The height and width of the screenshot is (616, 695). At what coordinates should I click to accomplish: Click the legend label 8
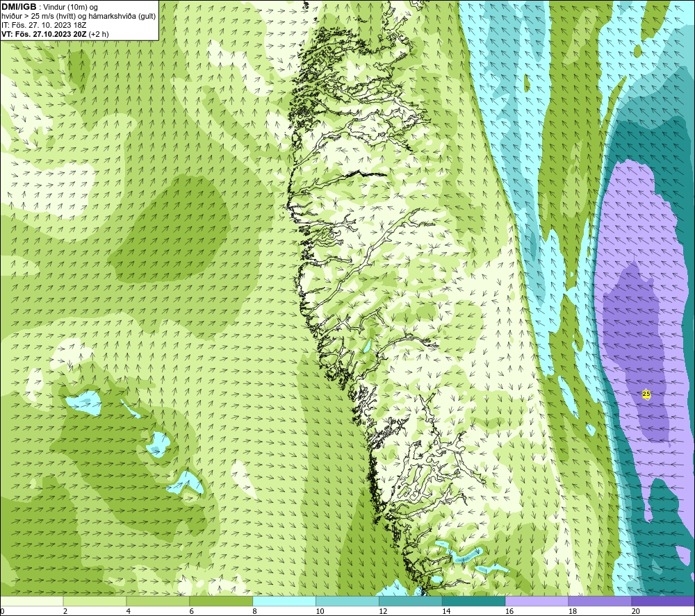[254, 611]
